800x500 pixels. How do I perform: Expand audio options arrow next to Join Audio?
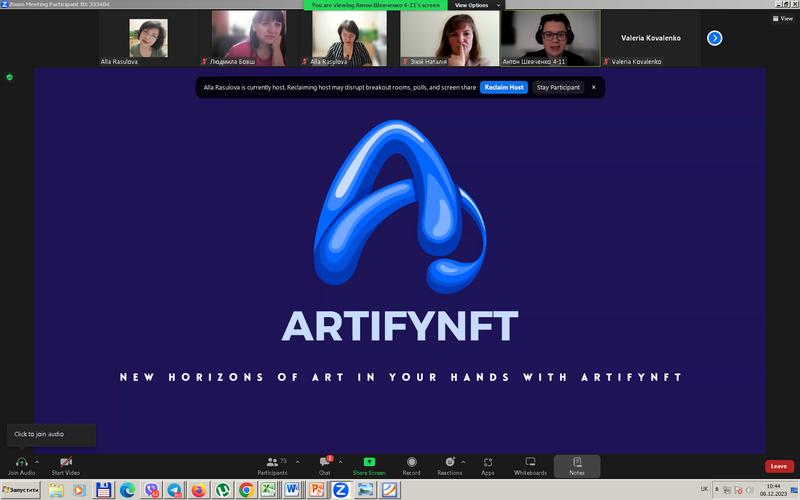[x=37, y=462]
